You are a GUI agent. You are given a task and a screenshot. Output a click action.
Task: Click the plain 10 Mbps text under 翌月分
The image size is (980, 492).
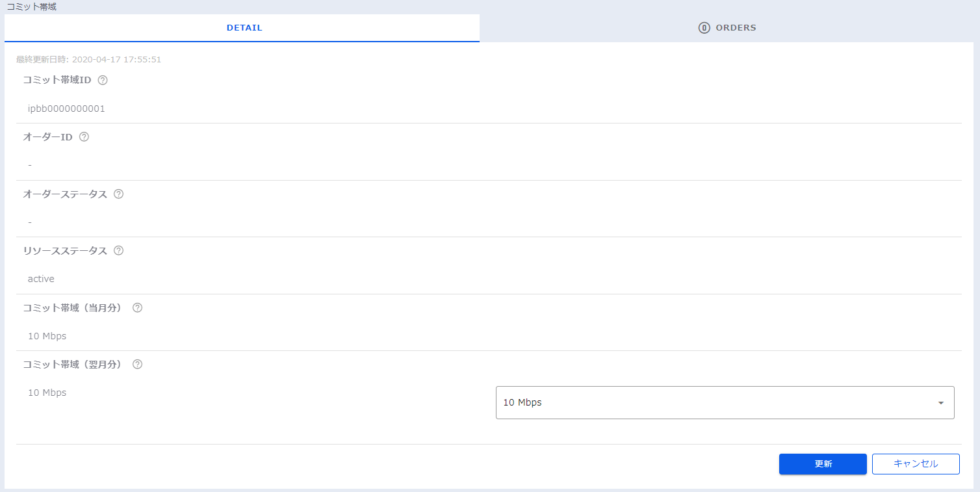click(x=47, y=393)
